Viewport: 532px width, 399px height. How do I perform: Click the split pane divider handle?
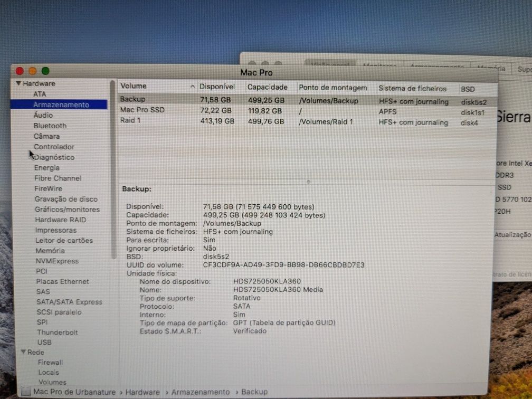(308, 182)
